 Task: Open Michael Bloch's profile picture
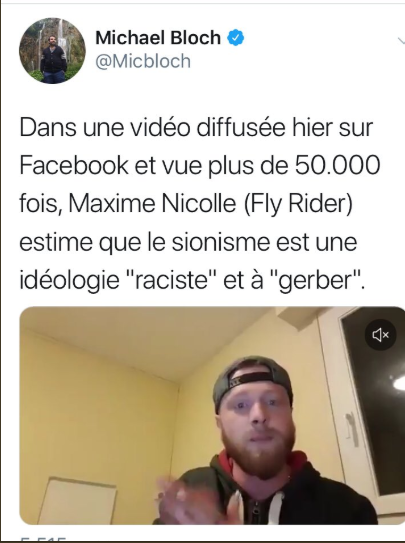pos(52,51)
